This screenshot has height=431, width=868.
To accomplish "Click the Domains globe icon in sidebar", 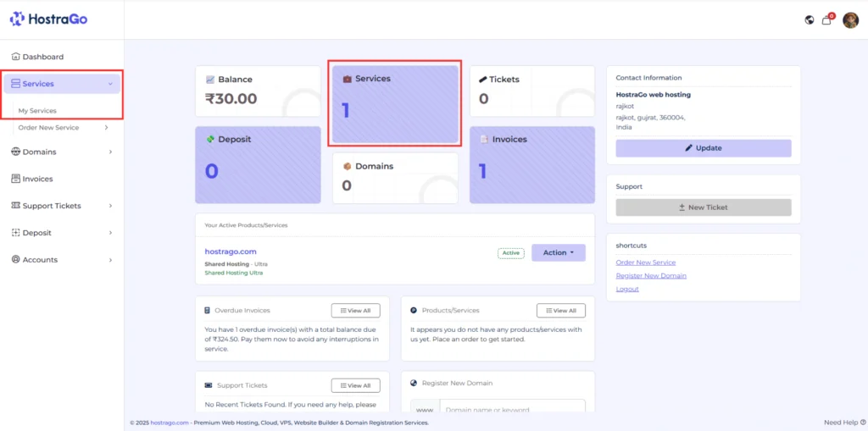I will coord(15,152).
